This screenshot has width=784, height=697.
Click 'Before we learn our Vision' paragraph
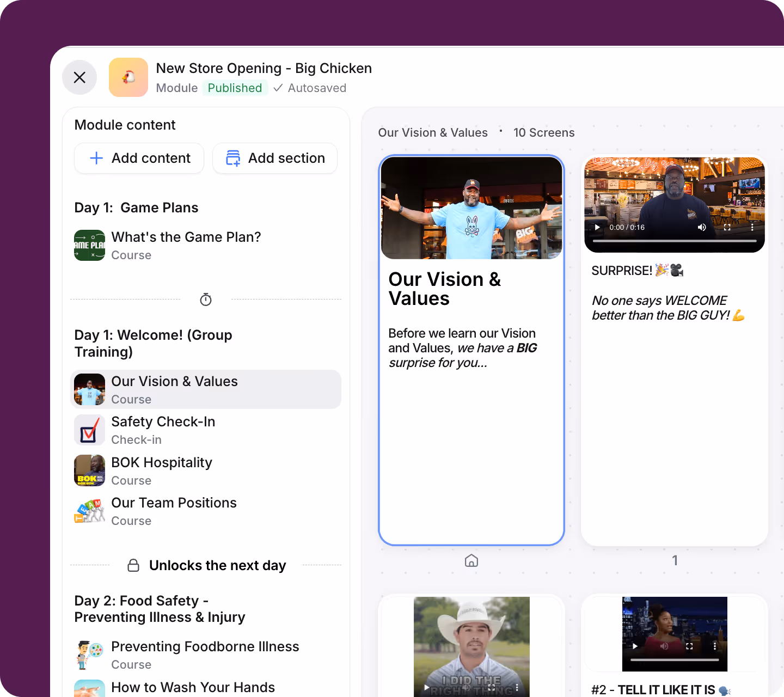pos(463,348)
